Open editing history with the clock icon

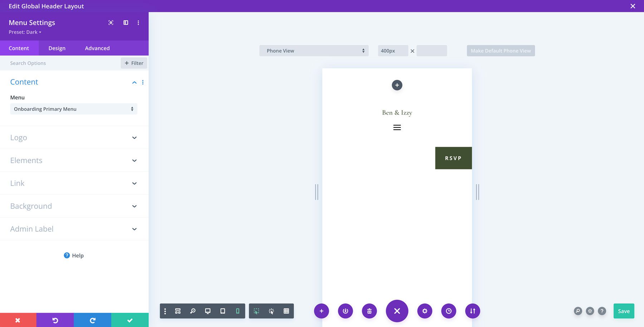(x=449, y=311)
